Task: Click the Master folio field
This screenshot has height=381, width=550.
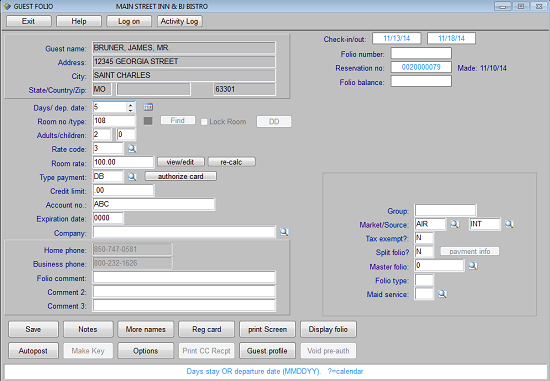Action: pos(440,266)
